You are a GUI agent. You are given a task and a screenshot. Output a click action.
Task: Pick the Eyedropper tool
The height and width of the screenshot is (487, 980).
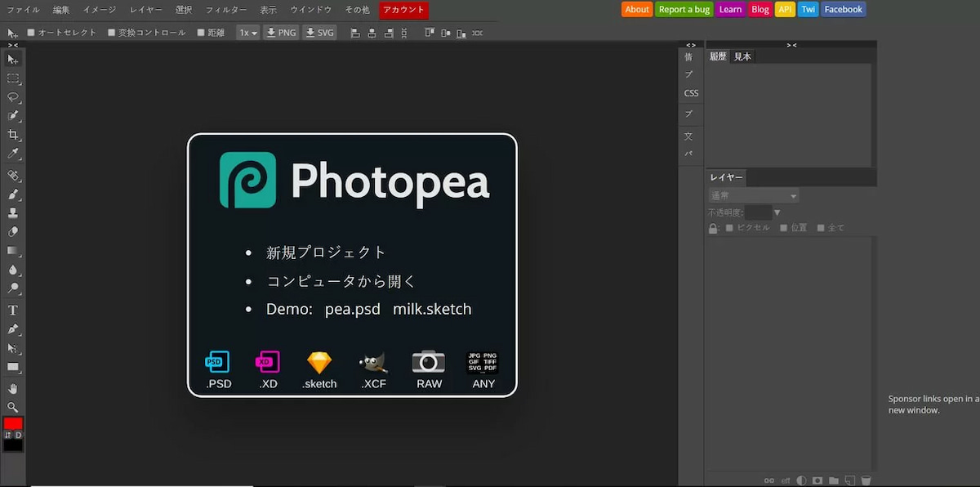(x=13, y=154)
